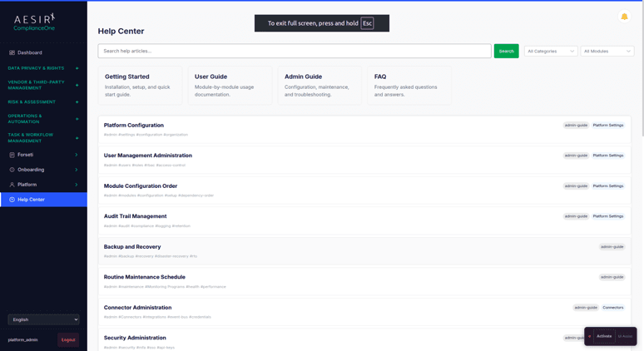Click the AESIR ComplianceOne logo
Image resolution: width=644 pixels, height=351 pixels.
(x=34, y=22)
